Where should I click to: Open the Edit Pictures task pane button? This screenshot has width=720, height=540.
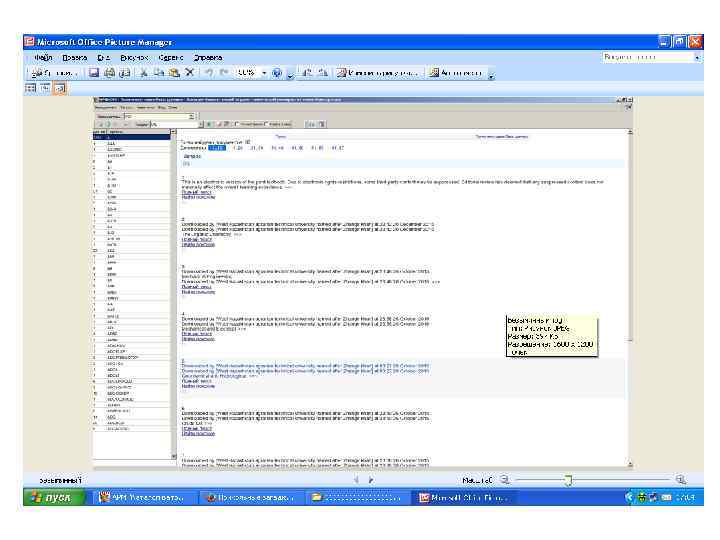(x=377, y=73)
